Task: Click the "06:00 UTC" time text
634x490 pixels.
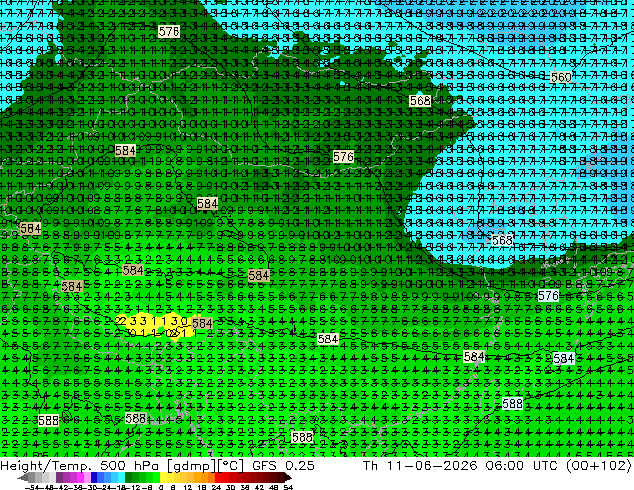Action: pos(520,465)
